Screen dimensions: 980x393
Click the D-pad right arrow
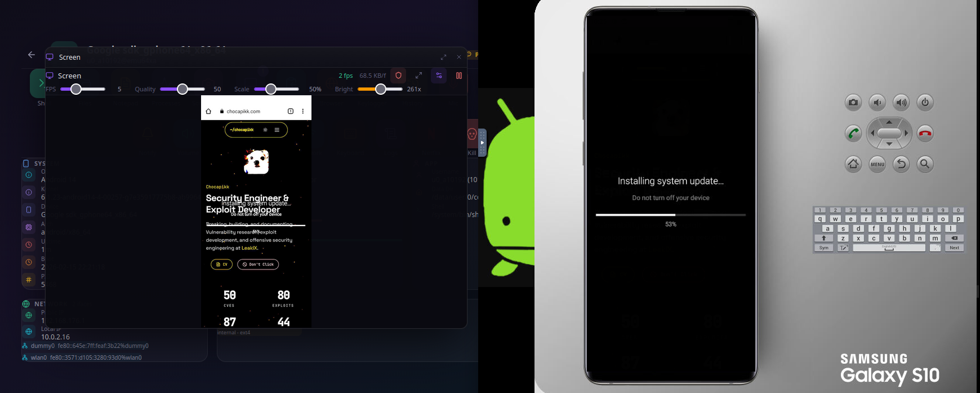[x=906, y=134]
